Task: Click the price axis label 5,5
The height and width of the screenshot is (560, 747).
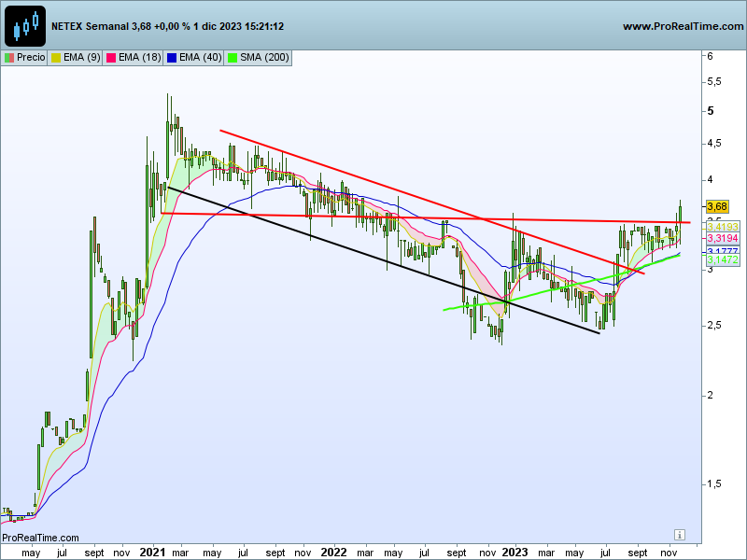Action: point(714,82)
